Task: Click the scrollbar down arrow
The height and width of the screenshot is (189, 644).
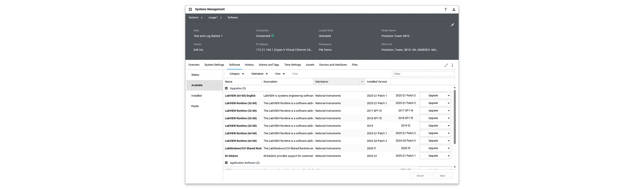Action: coord(454,167)
